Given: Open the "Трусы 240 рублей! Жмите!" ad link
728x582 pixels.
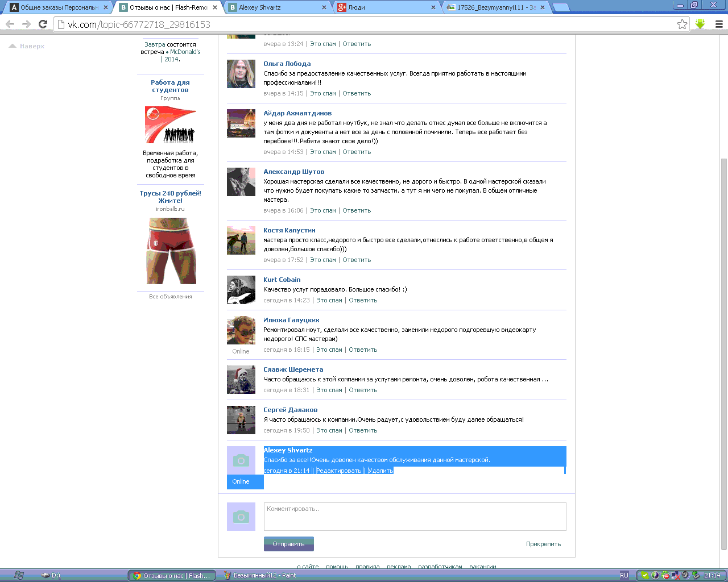Looking at the screenshot, I should coord(171,197).
